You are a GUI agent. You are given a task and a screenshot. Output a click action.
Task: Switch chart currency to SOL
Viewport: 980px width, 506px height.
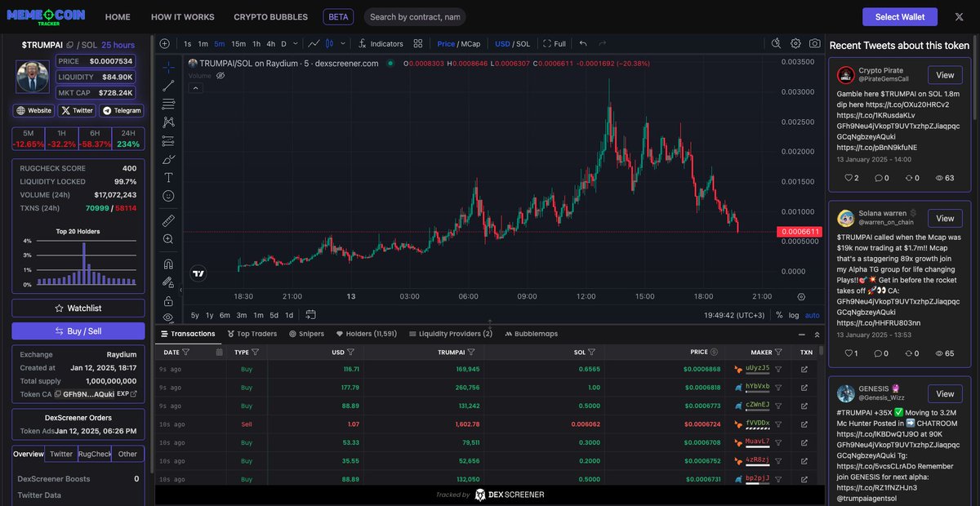[x=523, y=43]
